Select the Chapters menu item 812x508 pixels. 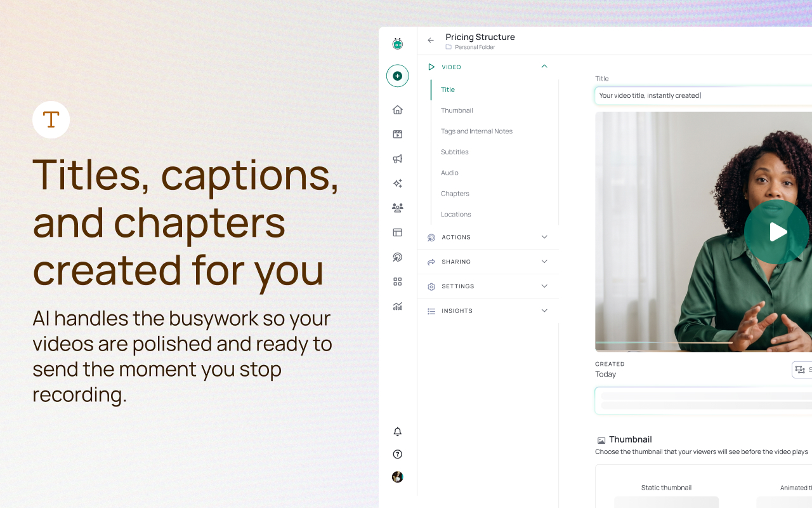click(x=455, y=194)
